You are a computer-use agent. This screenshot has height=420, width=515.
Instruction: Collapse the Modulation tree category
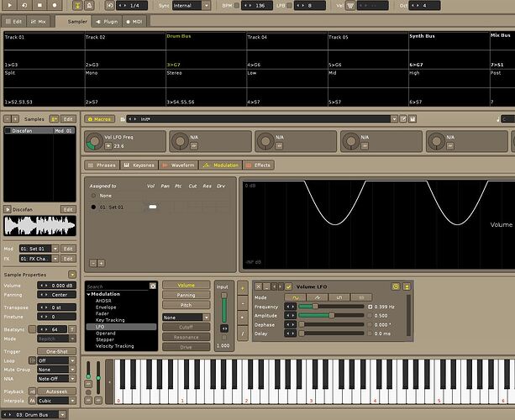(x=89, y=294)
